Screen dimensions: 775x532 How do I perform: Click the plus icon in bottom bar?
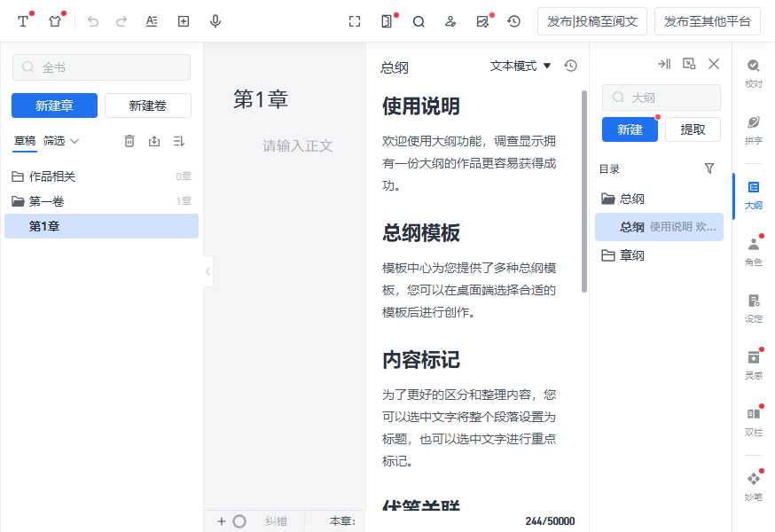222,521
